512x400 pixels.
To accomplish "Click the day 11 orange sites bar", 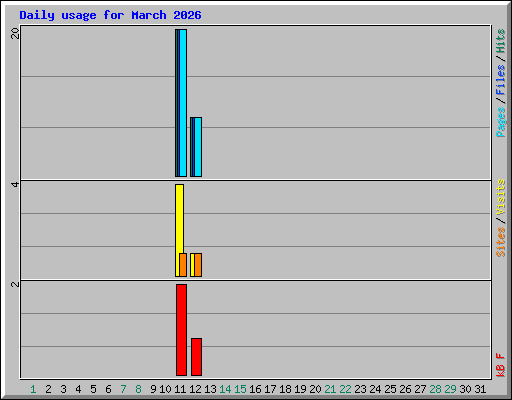I will pyautogui.click(x=183, y=265).
